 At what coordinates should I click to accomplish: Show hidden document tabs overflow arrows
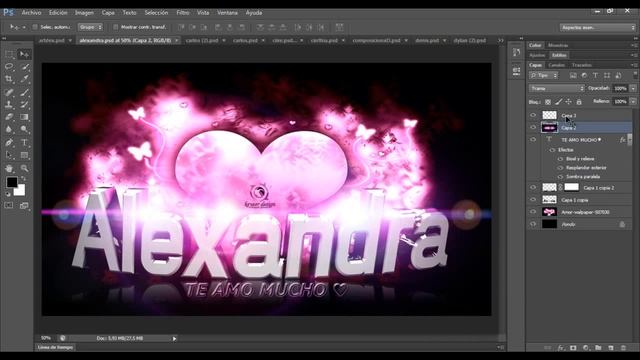tap(501, 40)
